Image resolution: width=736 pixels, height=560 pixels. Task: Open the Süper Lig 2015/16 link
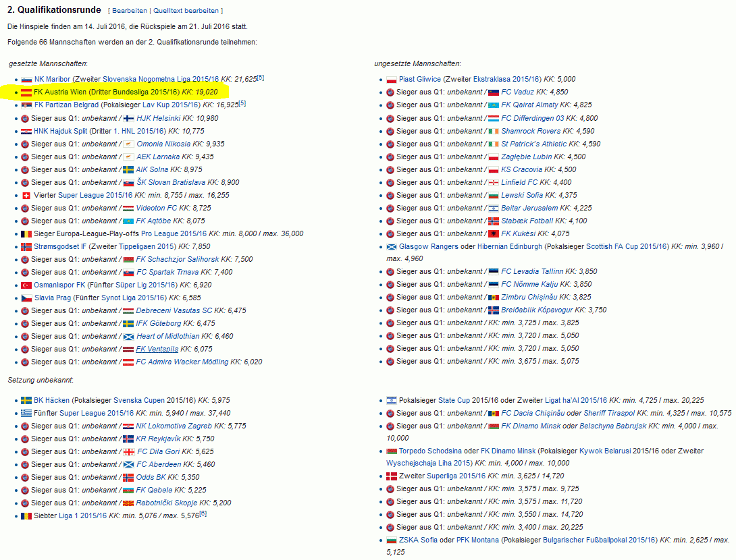[x=147, y=285]
